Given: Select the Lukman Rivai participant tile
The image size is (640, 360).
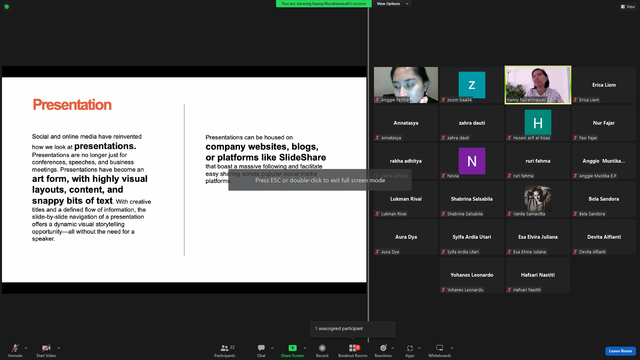Looking at the screenshot, I should (x=406, y=199).
